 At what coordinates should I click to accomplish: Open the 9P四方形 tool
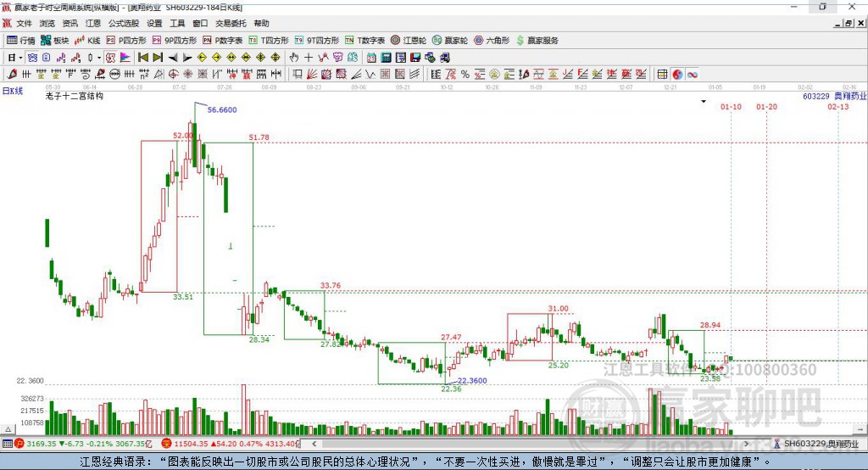175,41
